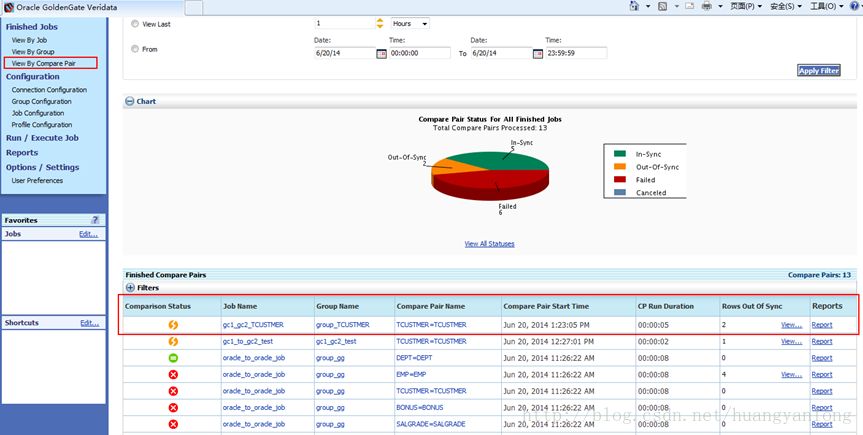Increase View Last value with up arrow

click(380, 20)
